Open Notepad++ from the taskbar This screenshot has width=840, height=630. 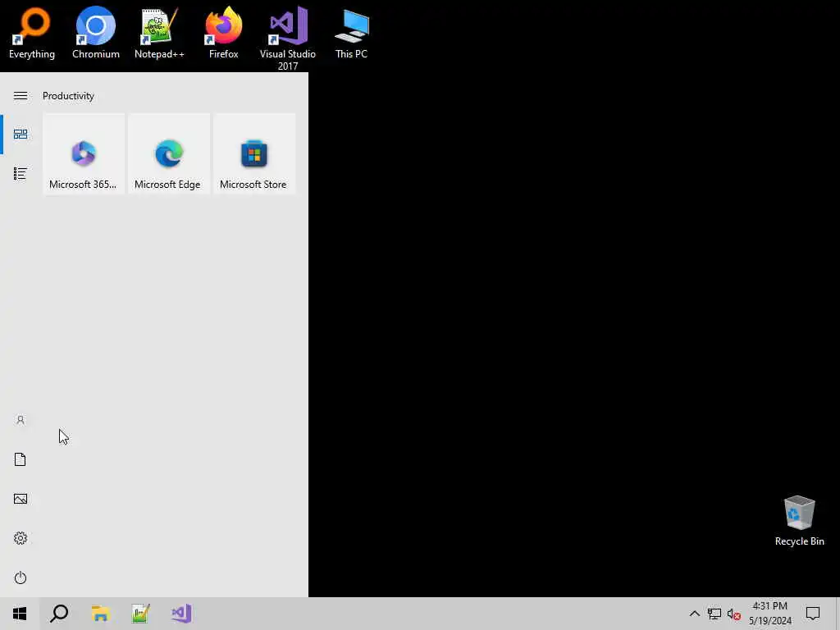(x=141, y=614)
